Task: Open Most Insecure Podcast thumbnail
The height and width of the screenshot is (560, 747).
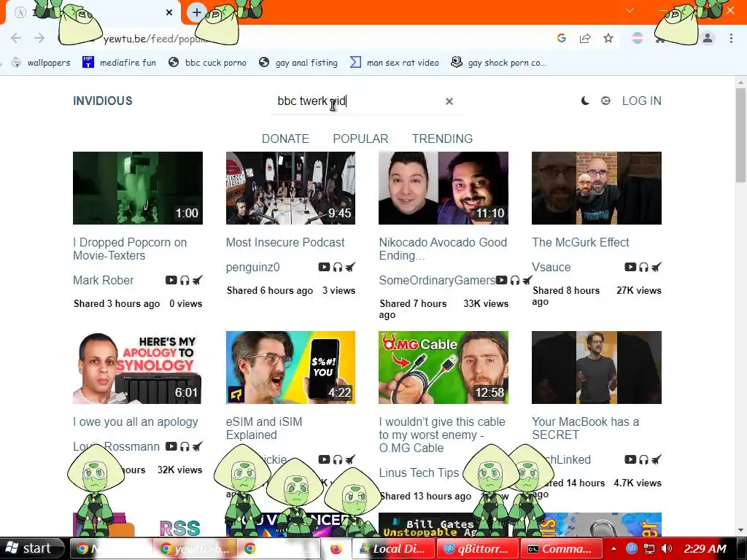Action: (290, 188)
